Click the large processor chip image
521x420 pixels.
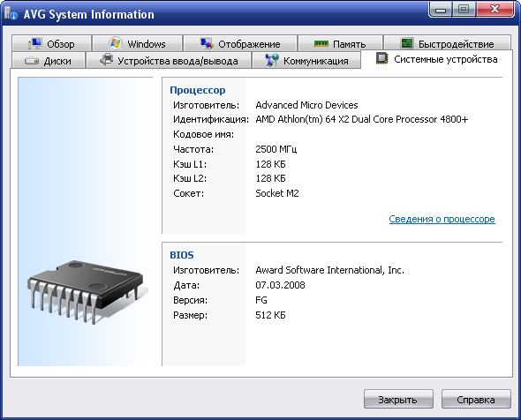(87, 292)
